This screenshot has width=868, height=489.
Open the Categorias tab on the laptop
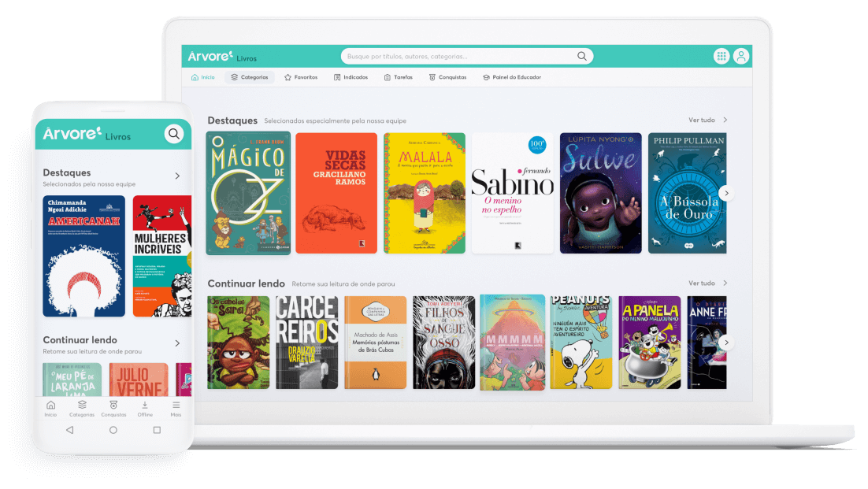(250, 77)
